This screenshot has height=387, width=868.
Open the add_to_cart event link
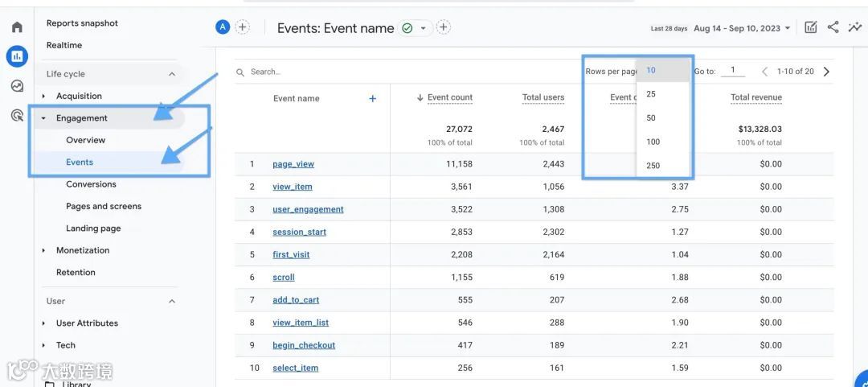[296, 300]
